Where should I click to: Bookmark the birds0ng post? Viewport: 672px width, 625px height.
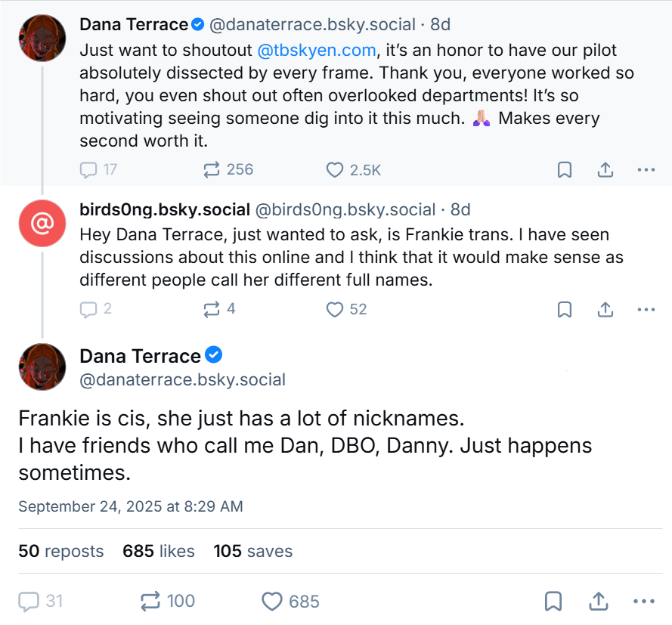[x=564, y=309]
